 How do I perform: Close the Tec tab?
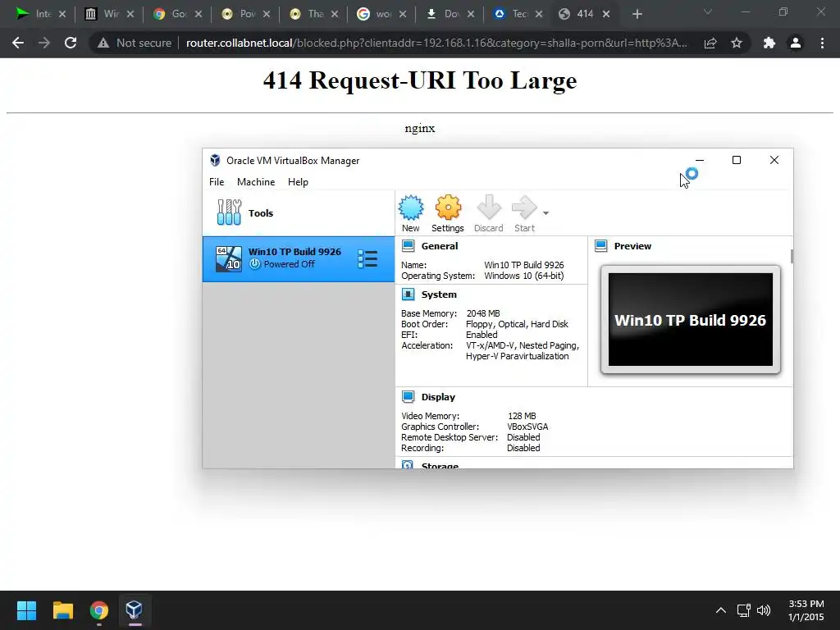pyautogui.click(x=539, y=15)
